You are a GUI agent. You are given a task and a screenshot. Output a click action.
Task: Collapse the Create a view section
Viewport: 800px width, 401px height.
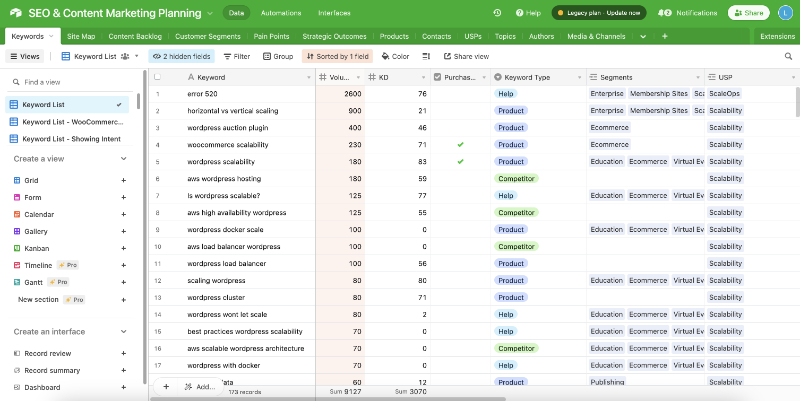[123, 159]
